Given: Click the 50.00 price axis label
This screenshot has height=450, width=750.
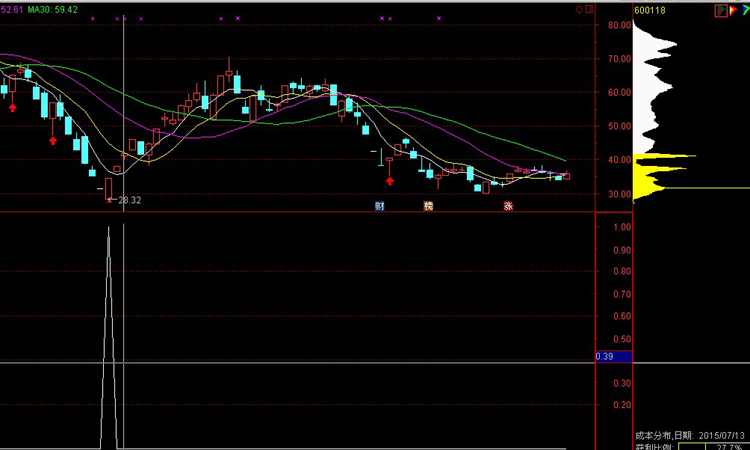Looking at the screenshot, I should (620, 126).
